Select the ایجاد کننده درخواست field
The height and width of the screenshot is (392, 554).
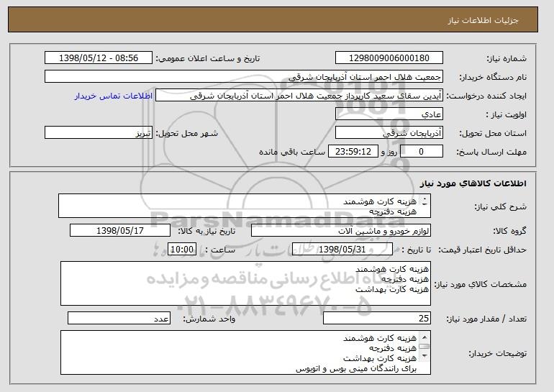(299, 96)
